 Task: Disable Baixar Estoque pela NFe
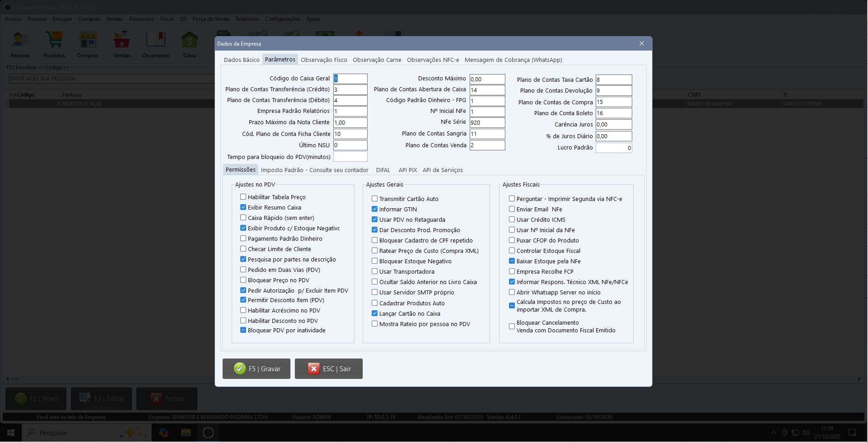(511, 261)
